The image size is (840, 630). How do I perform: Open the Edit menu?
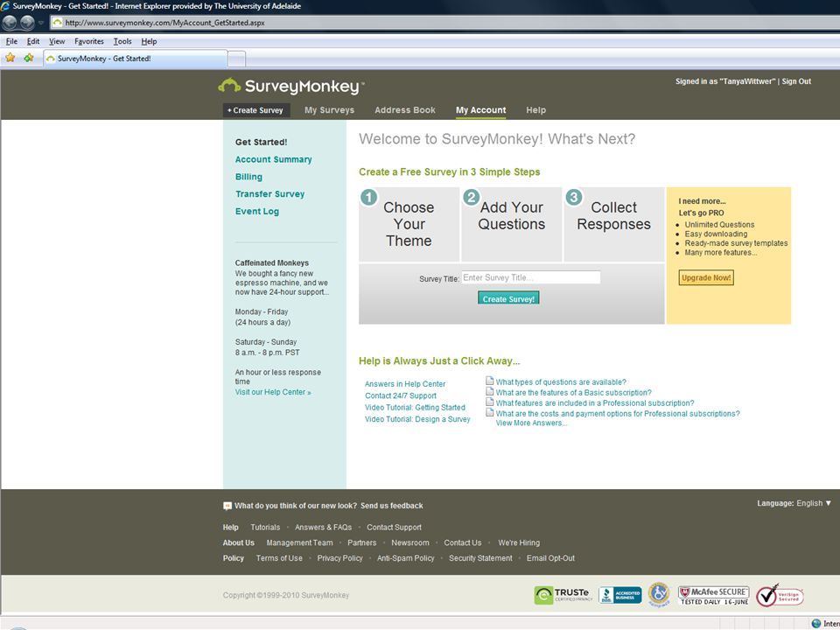pos(33,41)
